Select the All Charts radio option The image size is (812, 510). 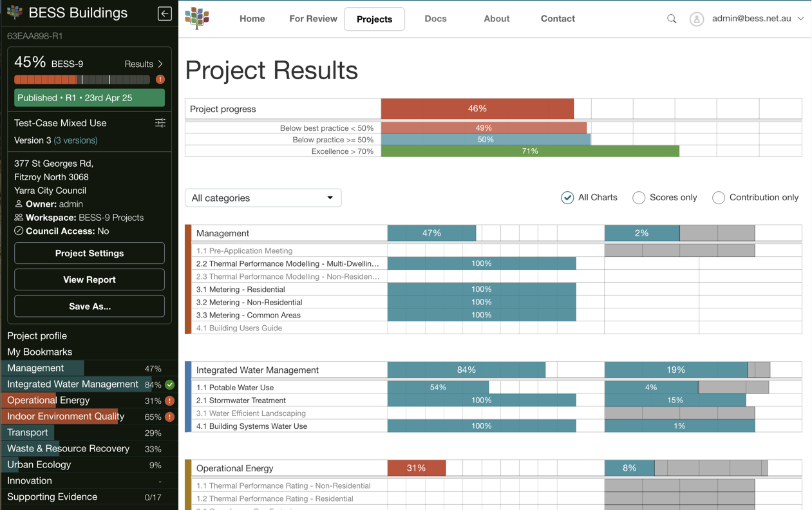(x=567, y=198)
